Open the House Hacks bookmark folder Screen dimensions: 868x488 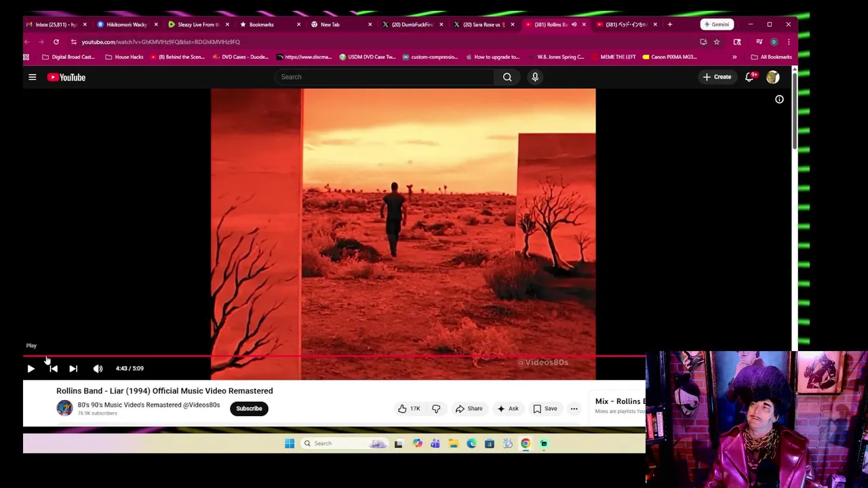124,57
